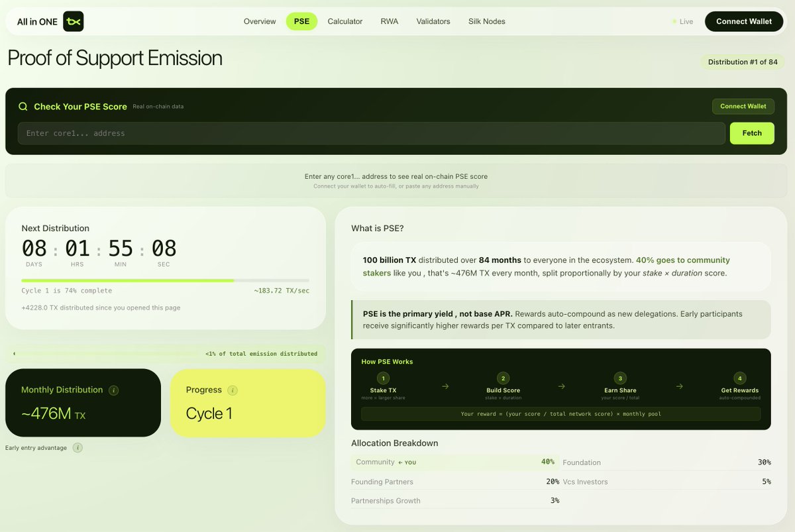The image size is (795, 532).
Task: Click the search magnifier icon
Action: (x=23, y=107)
